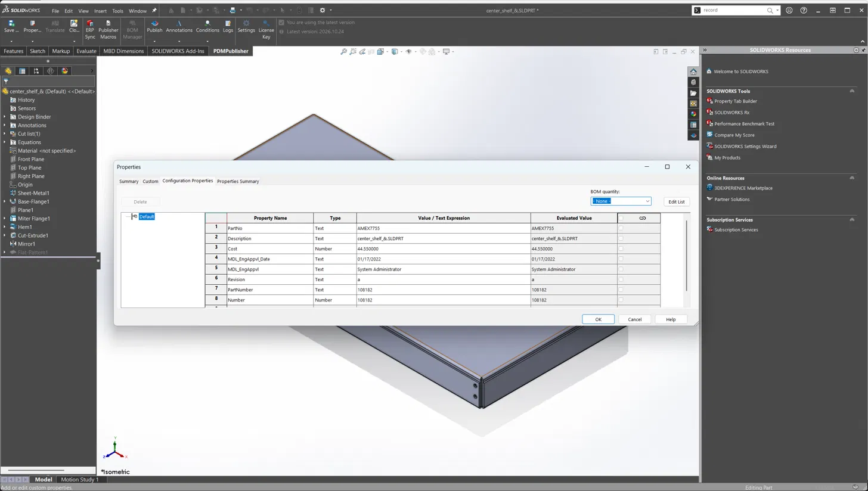Click the License Key icon
Image resolution: width=868 pixels, height=491 pixels.
pos(266,29)
